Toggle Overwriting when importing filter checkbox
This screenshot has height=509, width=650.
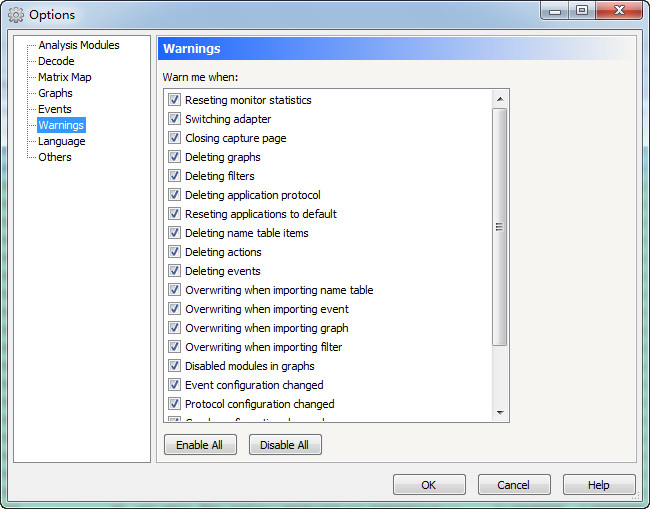click(175, 347)
